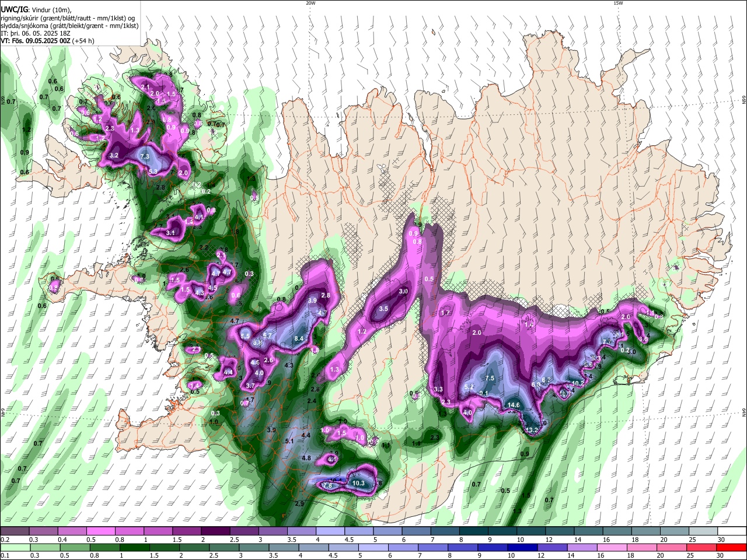Pick the pink swatch between 0.5 and 0.8 in top legend

100,531
